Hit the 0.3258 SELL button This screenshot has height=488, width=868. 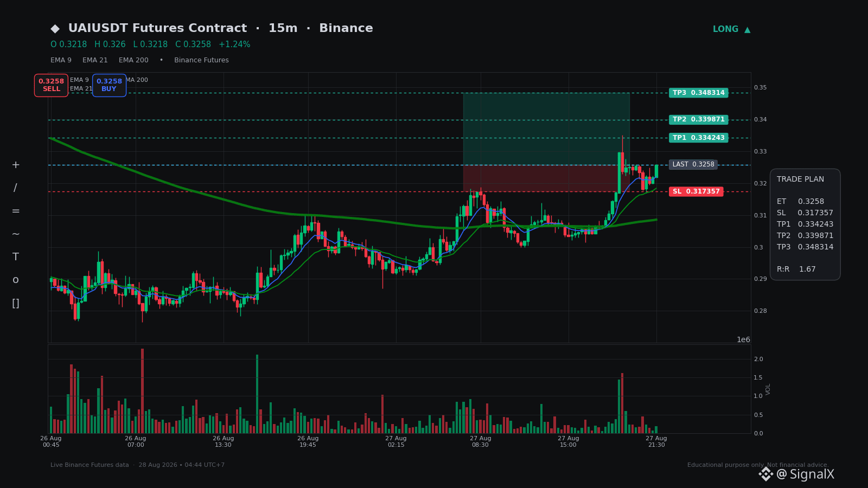tap(51, 85)
